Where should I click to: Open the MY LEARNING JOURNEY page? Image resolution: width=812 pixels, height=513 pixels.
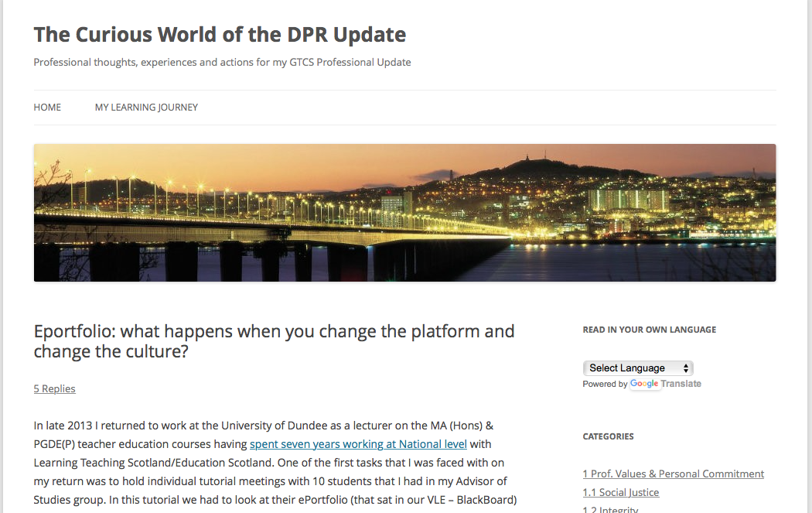coord(146,108)
